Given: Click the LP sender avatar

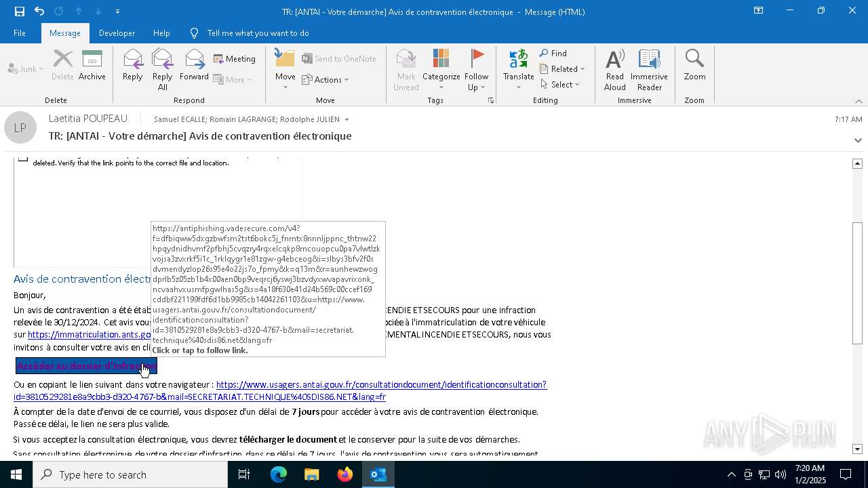Looking at the screenshot, I should (x=20, y=127).
